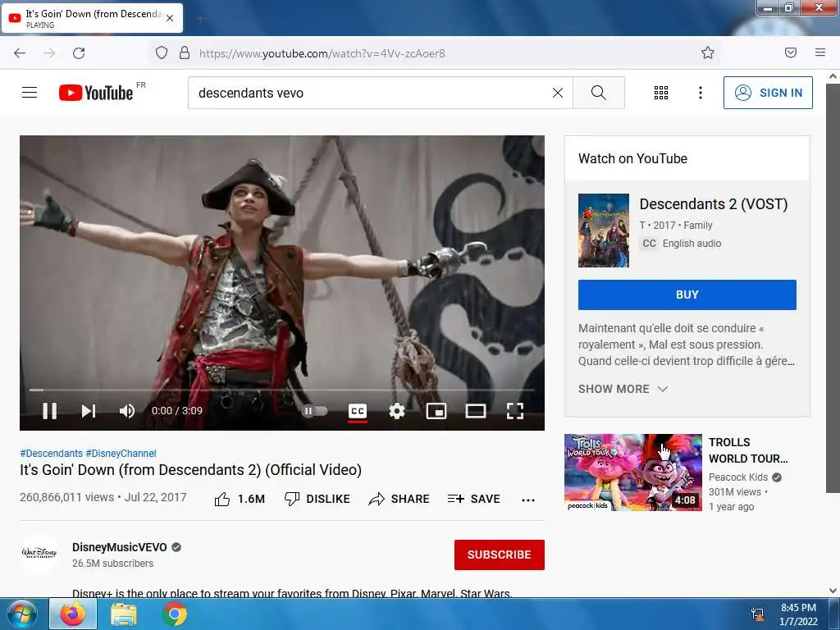This screenshot has height=630, width=840.
Task: Go to YouTube home via logo
Action: pyautogui.click(x=96, y=93)
